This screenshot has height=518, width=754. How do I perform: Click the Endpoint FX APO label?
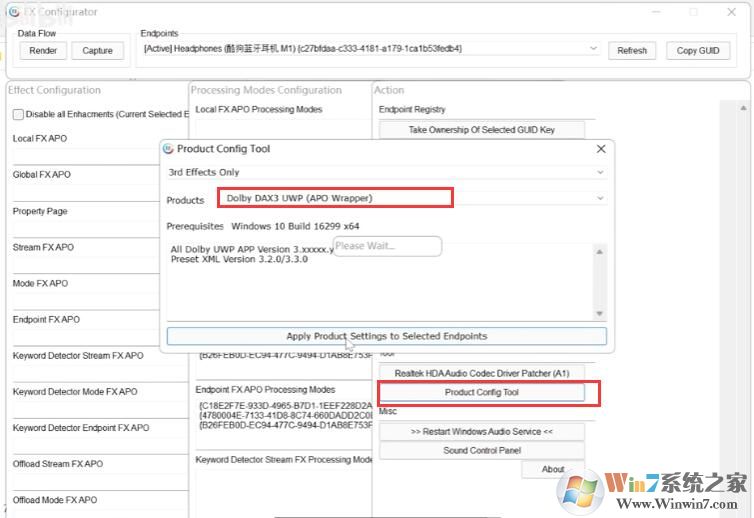tap(46, 319)
